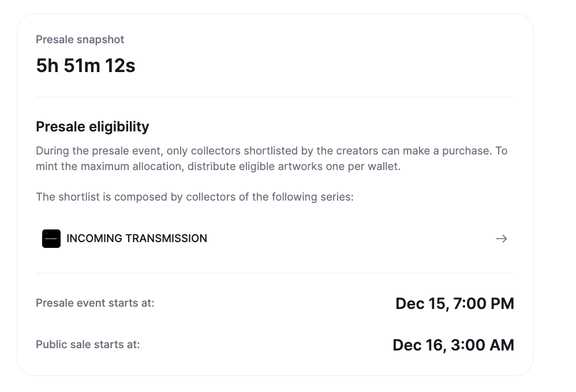Open the INCOMING TRANSMISSION series link
576x392 pixels.
[137, 239]
